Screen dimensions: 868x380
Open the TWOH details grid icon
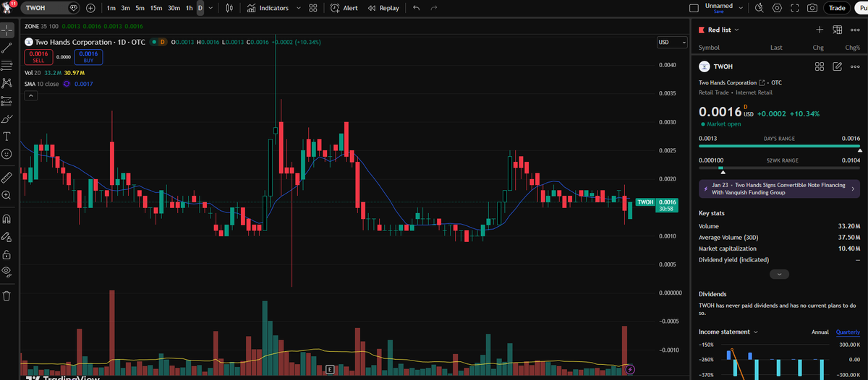820,66
